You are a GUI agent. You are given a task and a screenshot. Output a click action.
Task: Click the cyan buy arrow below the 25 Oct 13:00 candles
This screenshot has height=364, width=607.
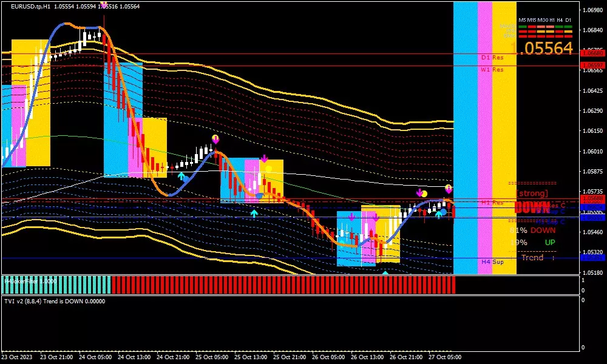point(254,213)
